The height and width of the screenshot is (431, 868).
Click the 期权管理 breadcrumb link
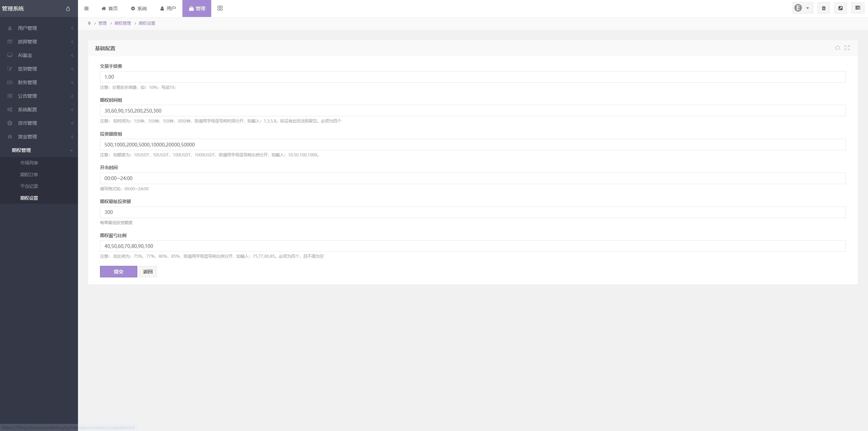(122, 23)
